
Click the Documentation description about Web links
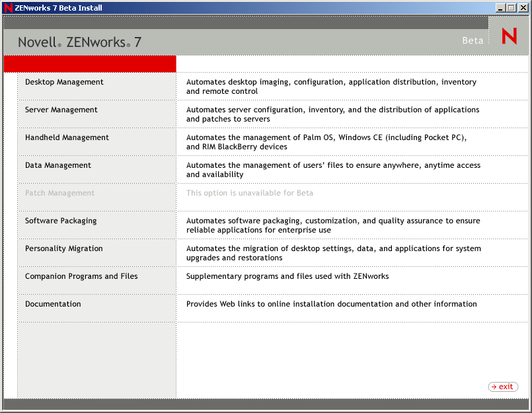(332, 304)
